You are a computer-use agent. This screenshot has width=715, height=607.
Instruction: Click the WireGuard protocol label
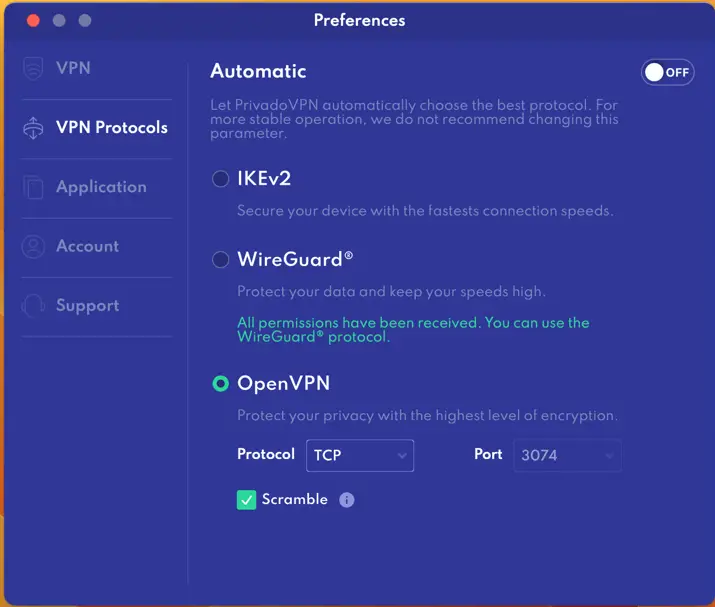tap(295, 259)
